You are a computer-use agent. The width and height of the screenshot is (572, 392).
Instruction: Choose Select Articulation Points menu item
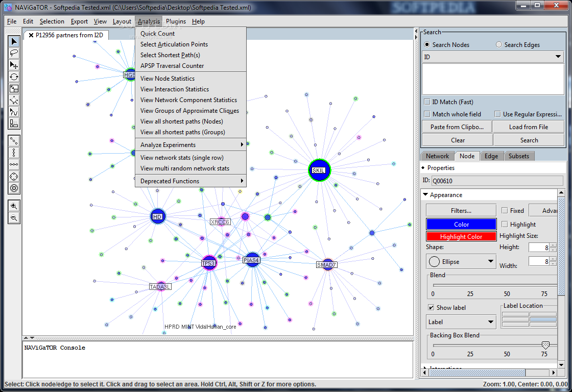pos(191,44)
